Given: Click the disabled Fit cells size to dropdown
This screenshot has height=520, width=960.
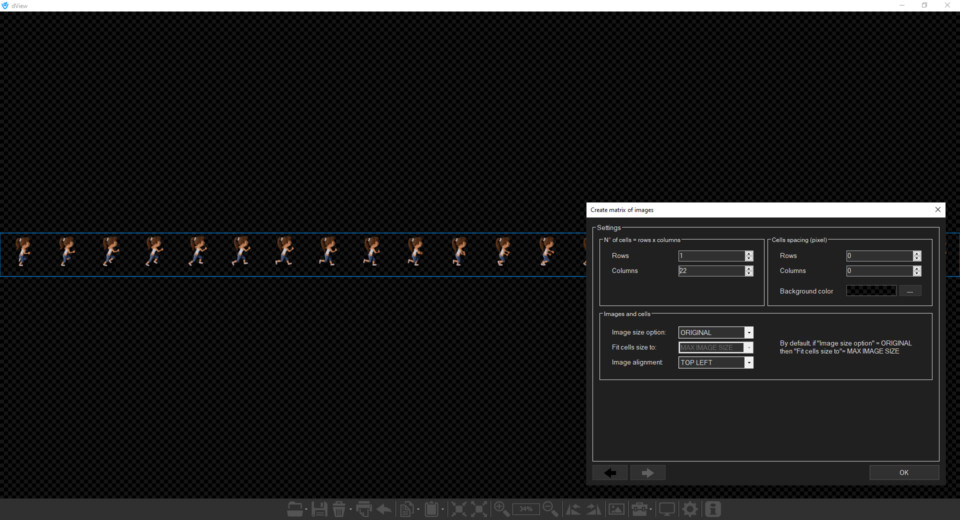Looking at the screenshot, I should pyautogui.click(x=716, y=347).
